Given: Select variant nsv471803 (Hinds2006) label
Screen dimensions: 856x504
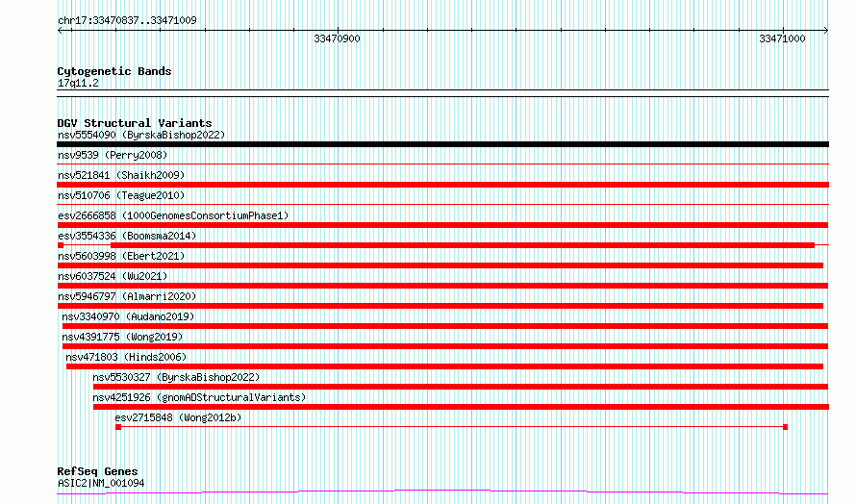Looking at the screenshot, I should [x=126, y=357].
